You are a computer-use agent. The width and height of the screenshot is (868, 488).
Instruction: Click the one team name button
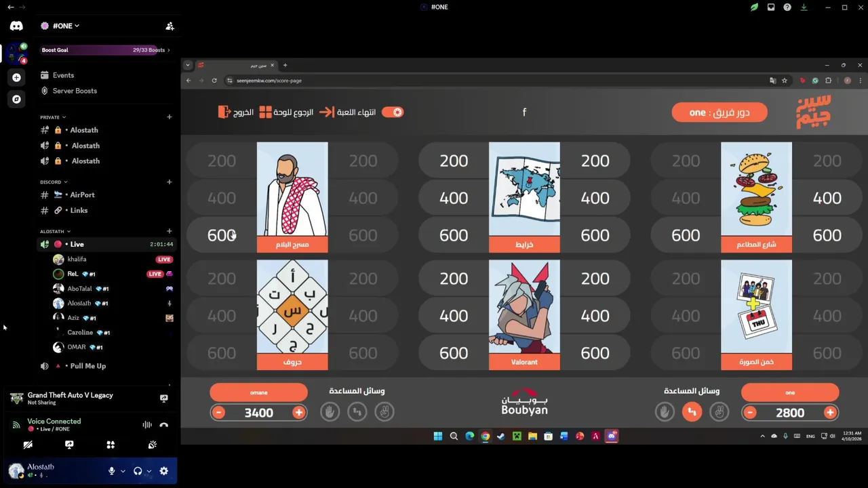tap(790, 392)
